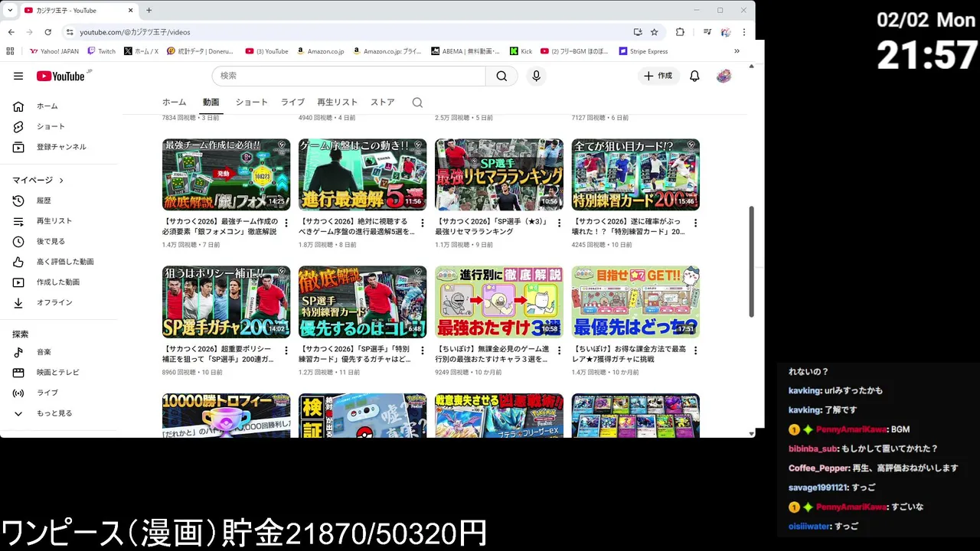
Task: Switch to channel ホーム tab
Action: pos(174,103)
